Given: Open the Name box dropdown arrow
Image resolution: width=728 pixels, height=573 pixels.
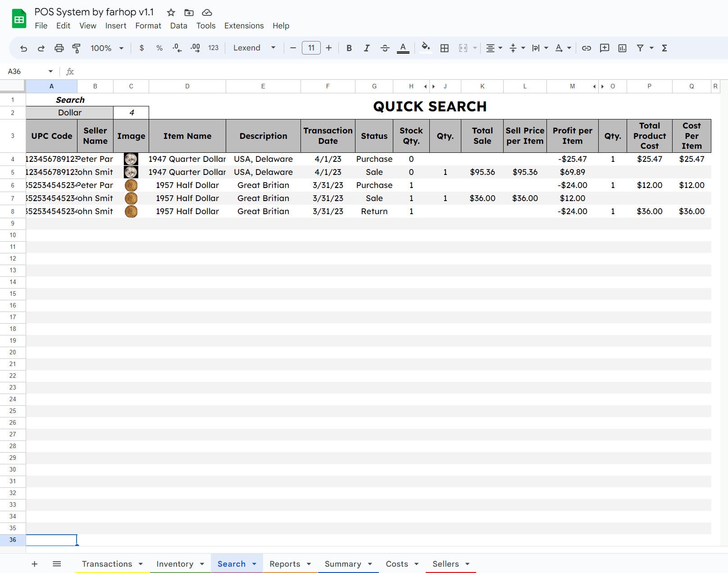Looking at the screenshot, I should point(50,71).
